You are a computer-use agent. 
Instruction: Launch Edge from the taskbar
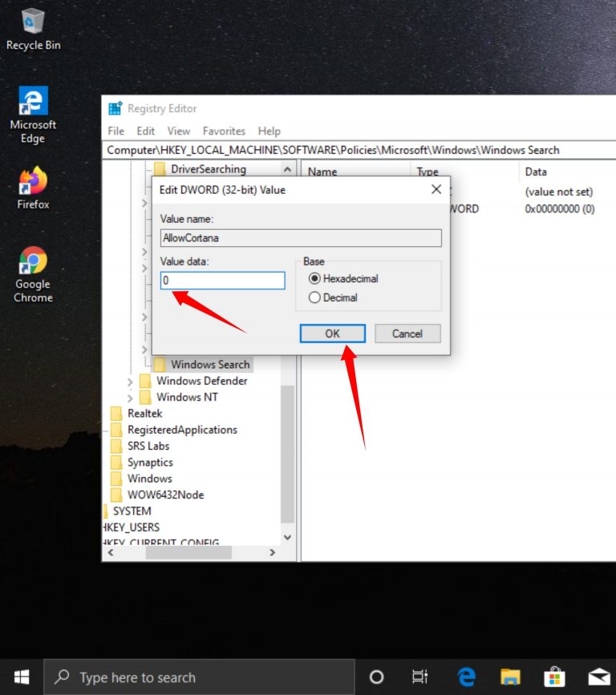coord(466,677)
